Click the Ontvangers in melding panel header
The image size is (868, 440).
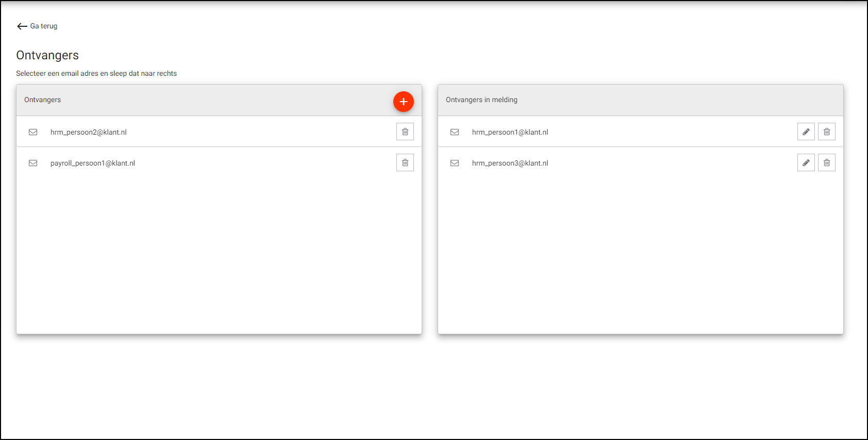coord(481,100)
